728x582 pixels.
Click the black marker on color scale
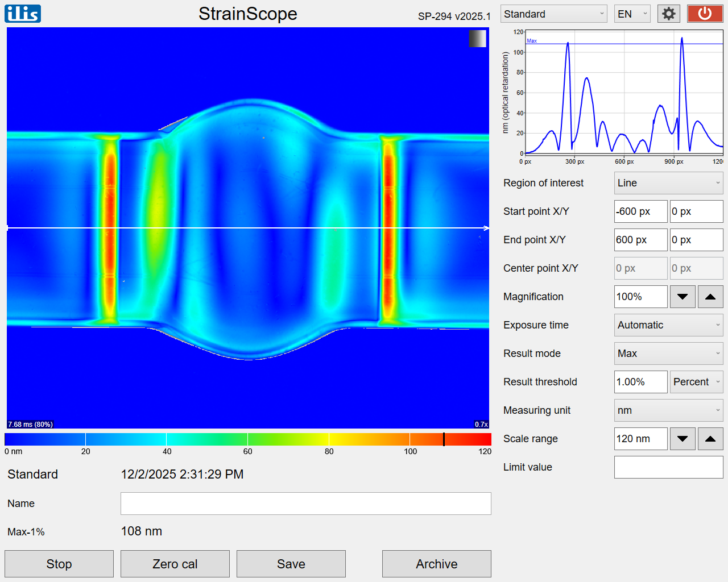tap(444, 439)
